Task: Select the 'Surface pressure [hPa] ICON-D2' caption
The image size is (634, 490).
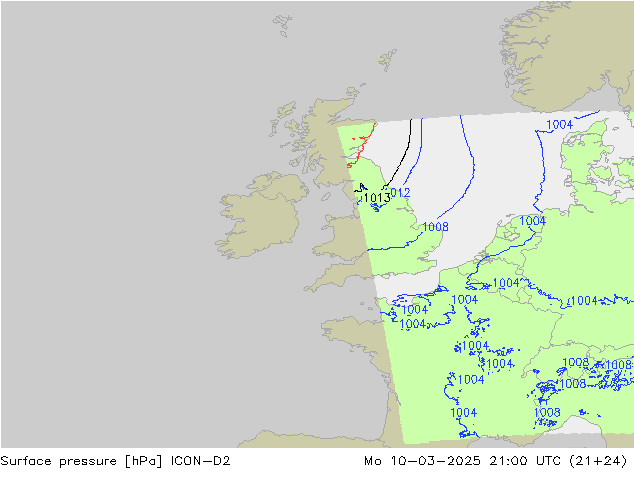Action: click(115, 460)
